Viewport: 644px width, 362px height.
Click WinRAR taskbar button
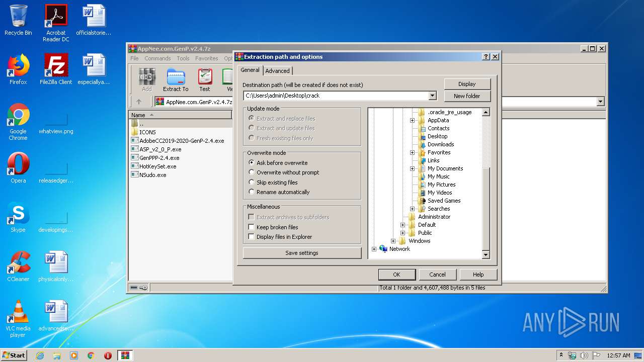click(x=125, y=355)
